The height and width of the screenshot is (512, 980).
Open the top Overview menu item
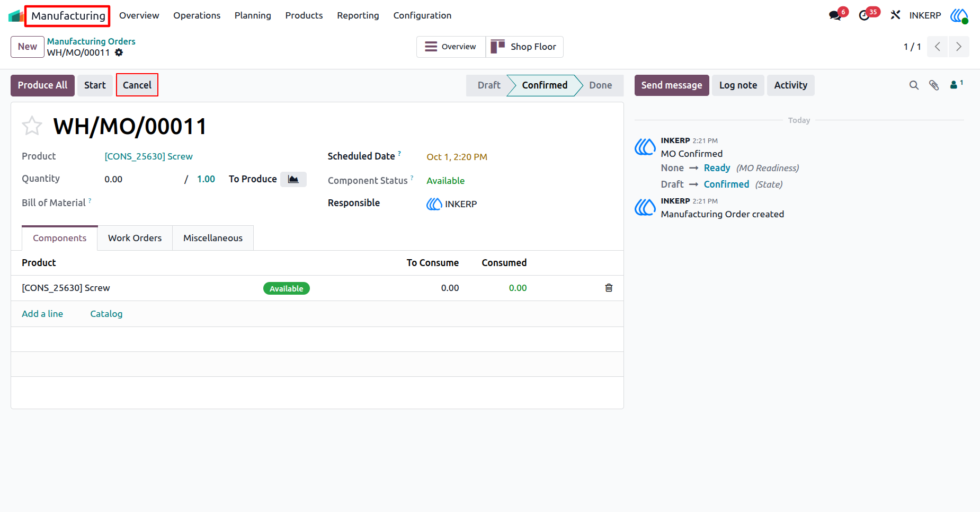coord(139,15)
